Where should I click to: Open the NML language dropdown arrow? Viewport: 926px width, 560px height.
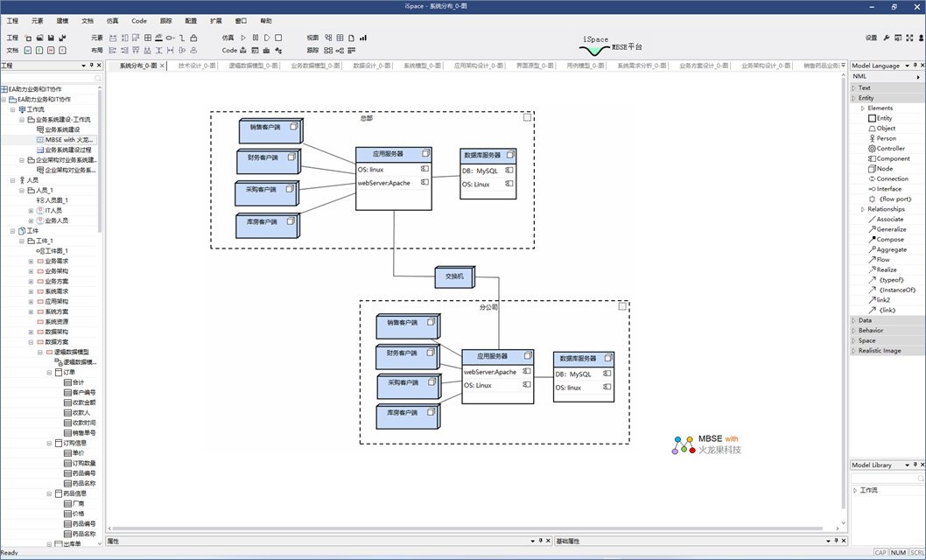point(918,77)
